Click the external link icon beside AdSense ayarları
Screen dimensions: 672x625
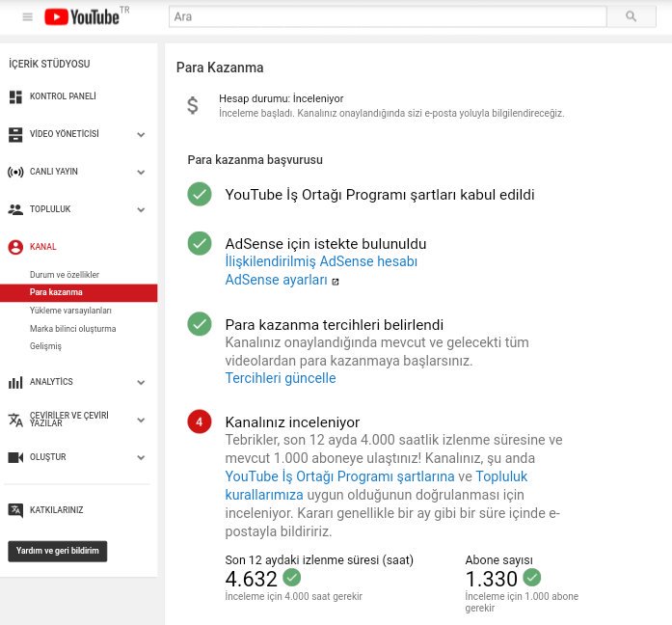(336, 282)
